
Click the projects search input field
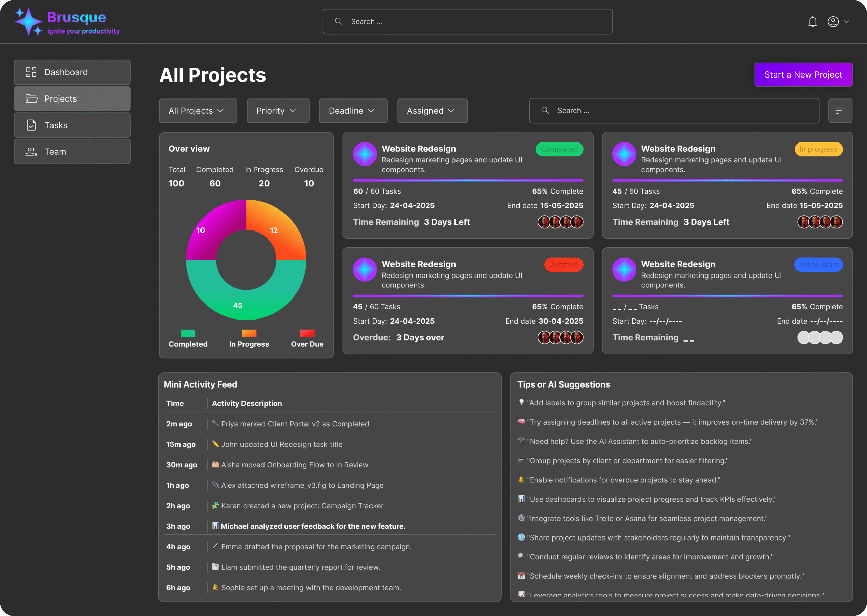click(x=674, y=111)
